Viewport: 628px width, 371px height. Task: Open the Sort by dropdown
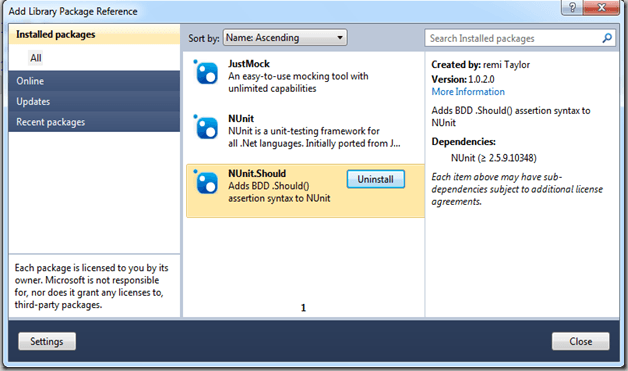285,38
